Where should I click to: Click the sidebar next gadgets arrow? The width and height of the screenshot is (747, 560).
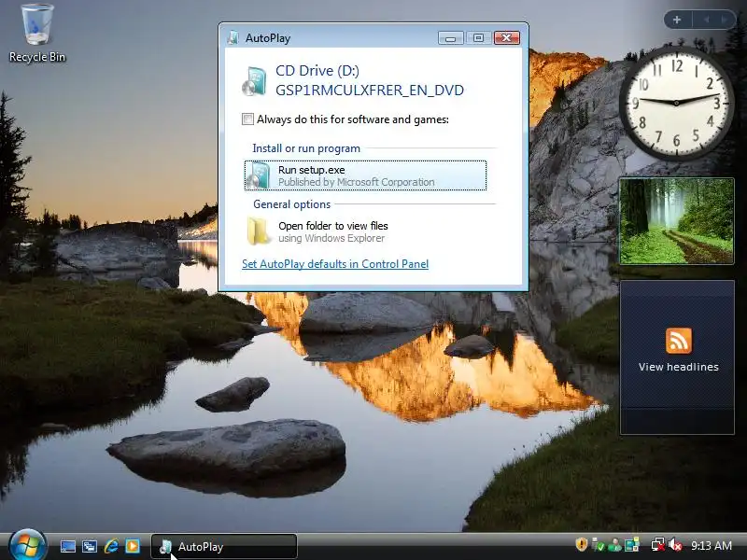(x=725, y=20)
